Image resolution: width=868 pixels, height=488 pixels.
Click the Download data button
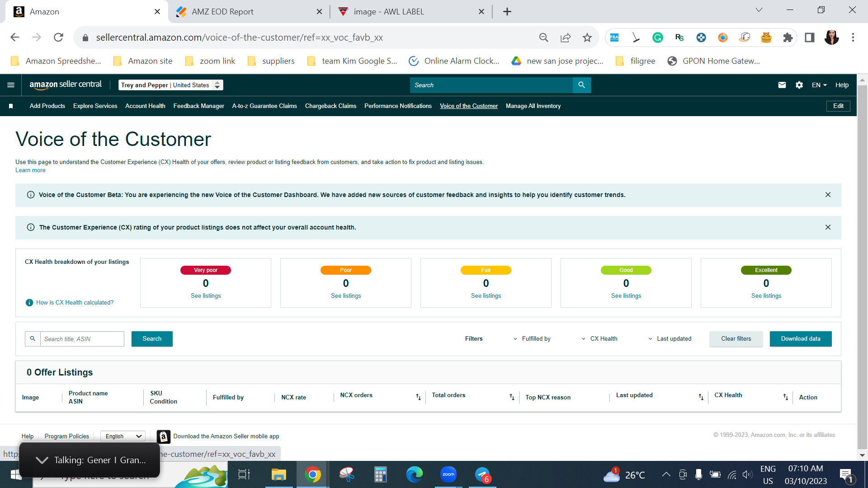801,339
